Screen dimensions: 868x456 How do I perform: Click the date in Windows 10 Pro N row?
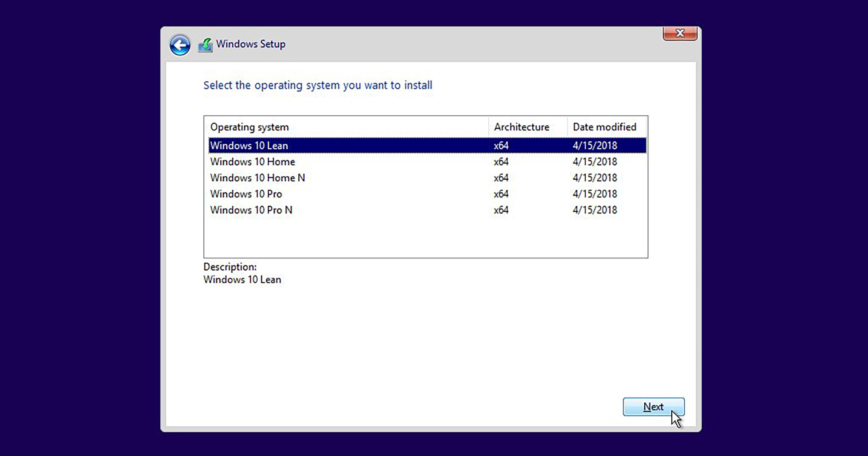595,210
